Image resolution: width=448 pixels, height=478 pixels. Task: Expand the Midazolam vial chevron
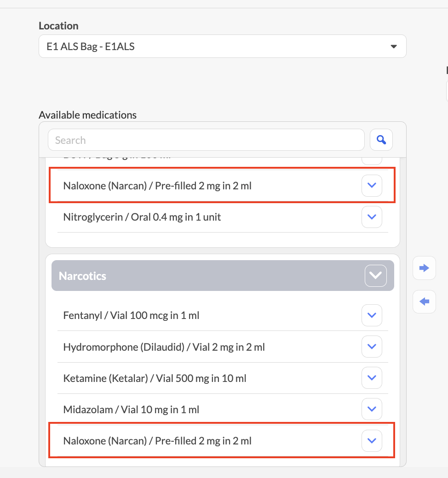[x=372, y=409]
